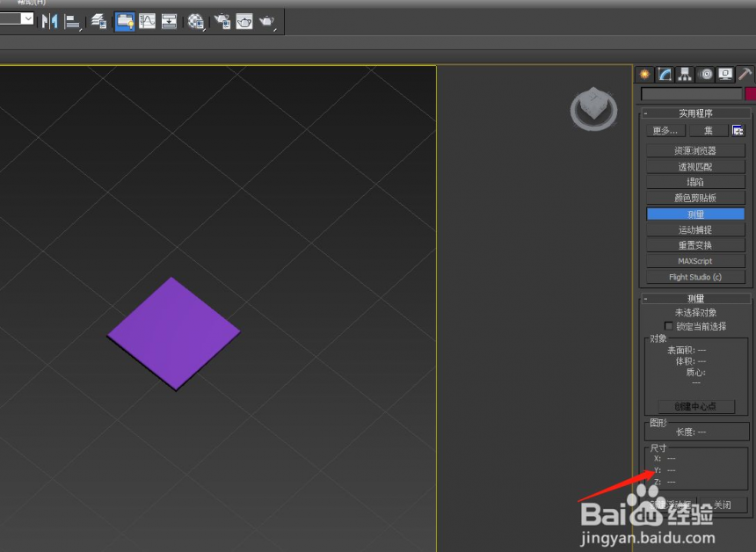This screenshot has width=756, height=552.
Task: Select the purple plane in the viewport
Action: click(173, 332)
